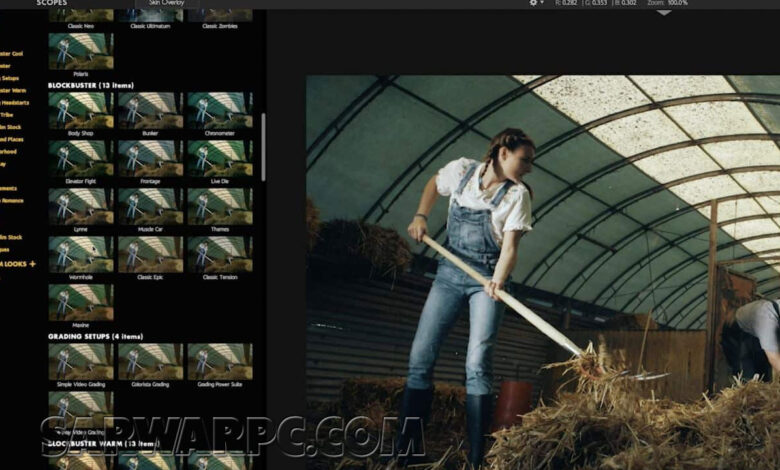
Task: Open the Blockbuster Warm category in sidebar
Action: 13,91
